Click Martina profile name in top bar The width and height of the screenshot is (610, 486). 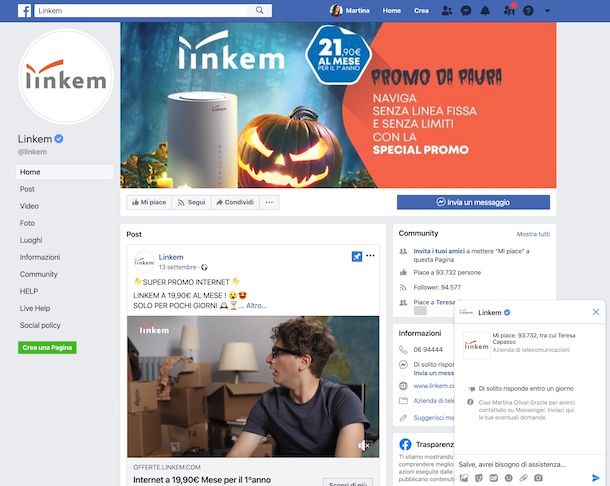[358, 11]
